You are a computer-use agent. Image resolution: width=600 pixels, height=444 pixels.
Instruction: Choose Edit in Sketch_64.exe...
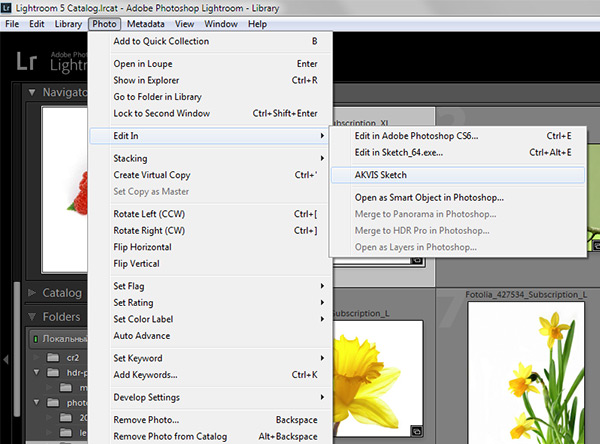pos(458,152)
